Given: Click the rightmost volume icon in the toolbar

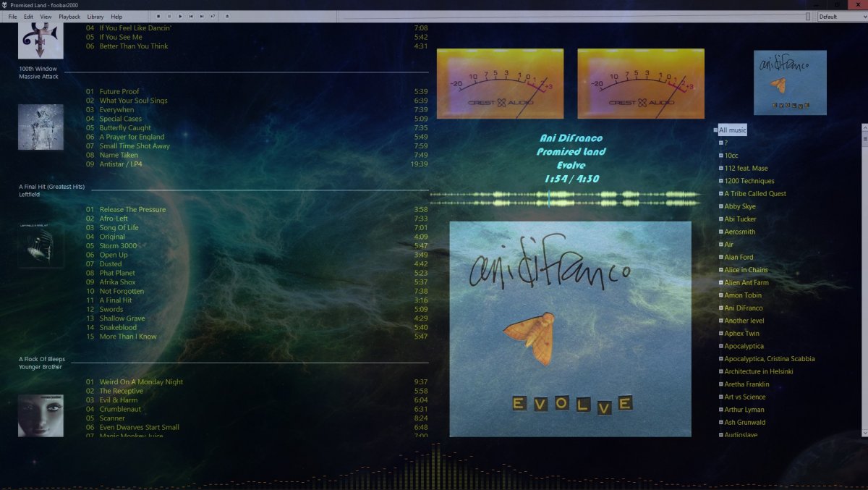Looking at the screenshot, I should tap(227, 16).
